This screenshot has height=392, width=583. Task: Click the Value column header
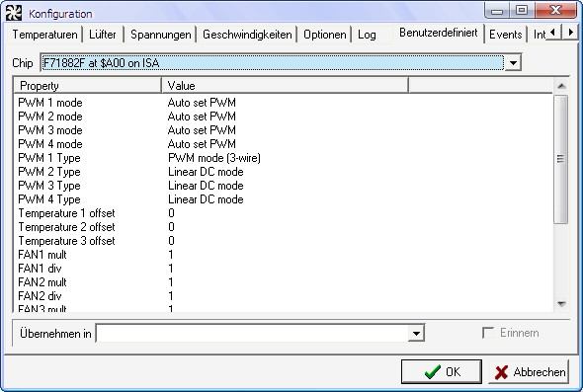pyautogui.click(x=286, y=86)
